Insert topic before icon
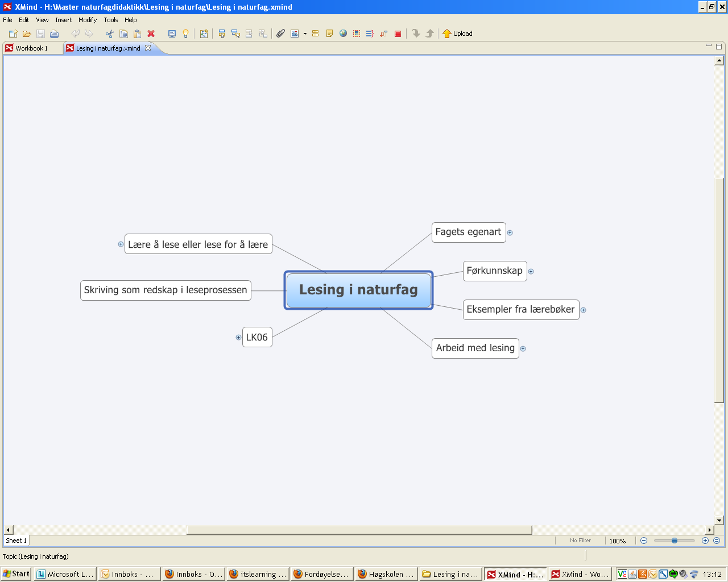Image resolution: width=728 pixels, height=582 pixels. pyautogui.click(x=249, y=34)
